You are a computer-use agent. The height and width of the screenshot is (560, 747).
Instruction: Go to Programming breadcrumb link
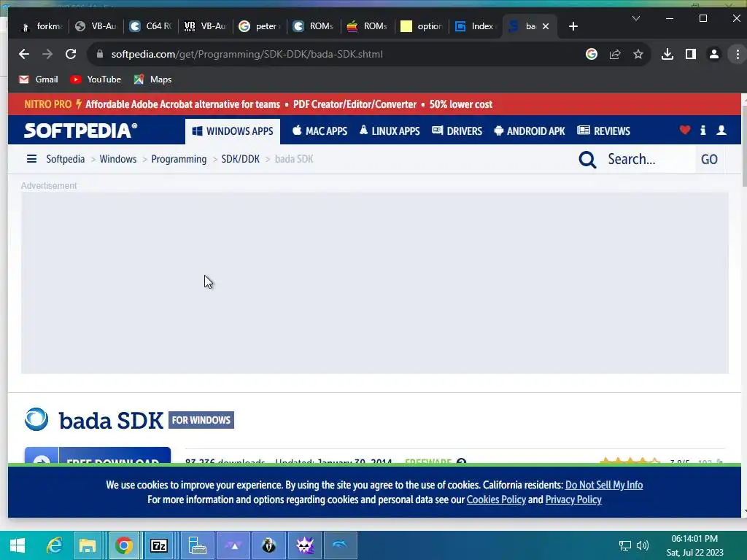(179, 159)
